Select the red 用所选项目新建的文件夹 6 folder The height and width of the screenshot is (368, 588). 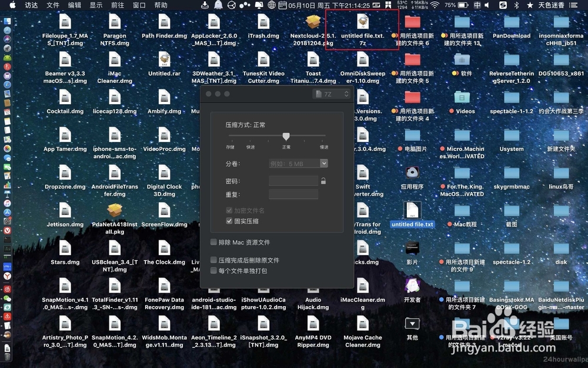(412, 30)
